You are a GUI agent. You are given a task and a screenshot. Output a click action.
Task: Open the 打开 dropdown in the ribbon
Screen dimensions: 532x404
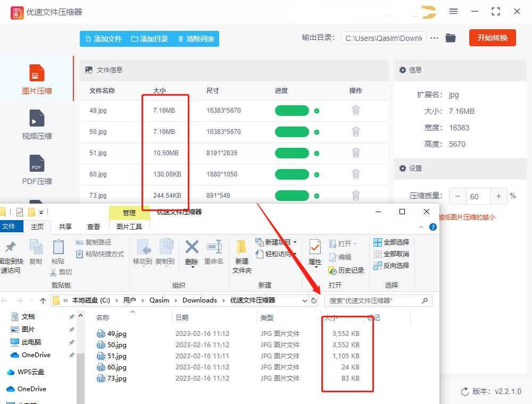345,243
